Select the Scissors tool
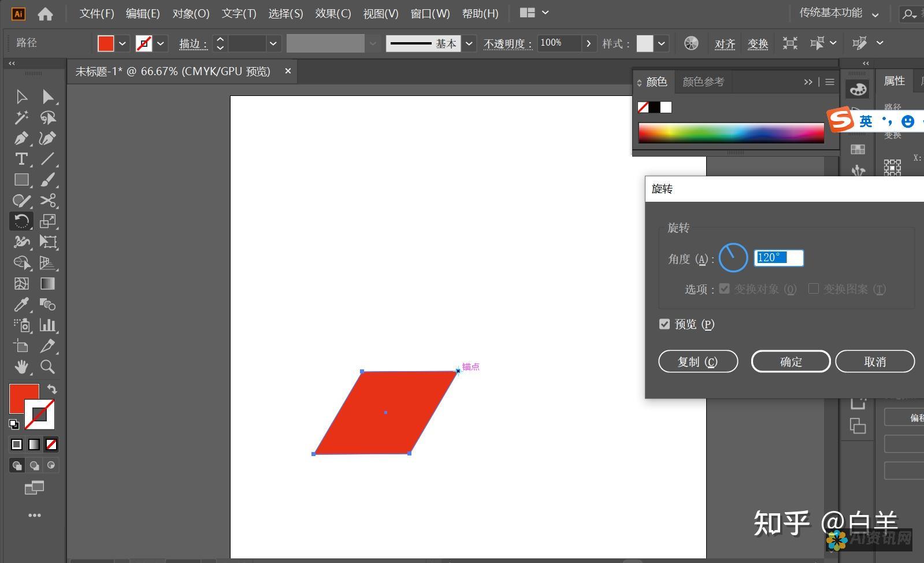The width and height of the screenshot is (924, 563). [48, 201]
